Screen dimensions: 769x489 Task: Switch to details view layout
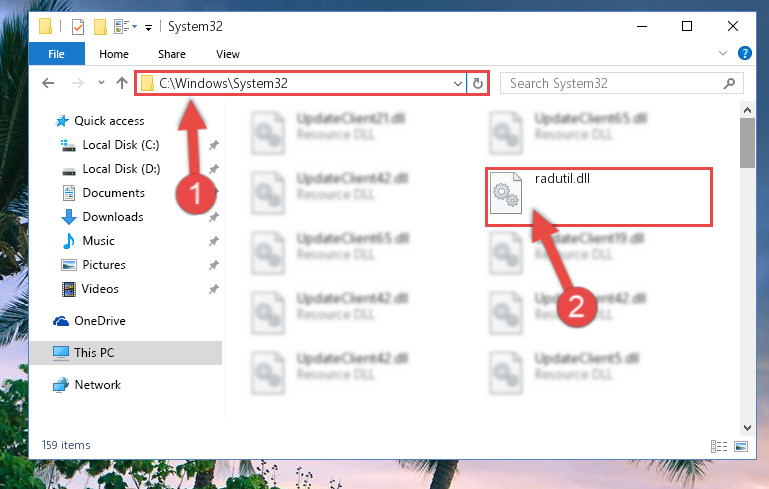coord(719,446)
